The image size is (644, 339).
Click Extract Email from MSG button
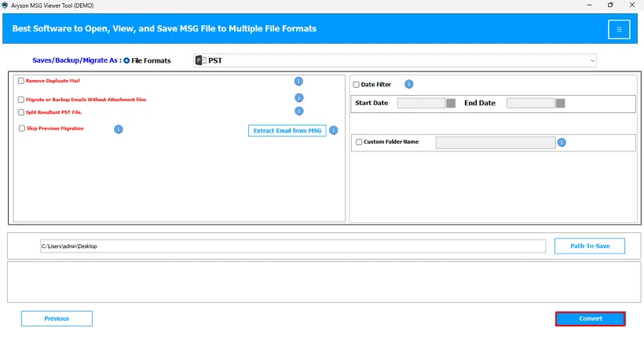pyautogui.click(x=287, y=130)
